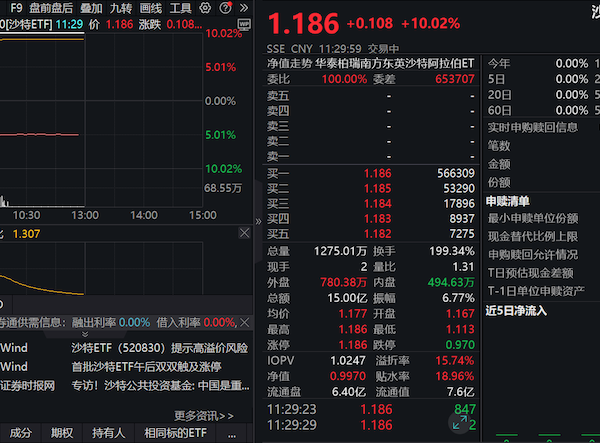Click 申购赎回允许情况 entry
Image resolution: width=600 pixels, height=443 pixels.
pos(533,255)
